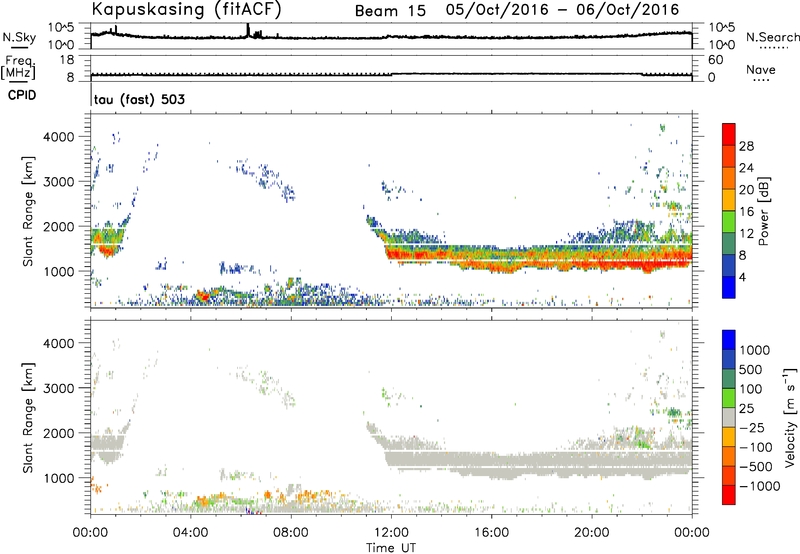800x554 pixels.
Task: Click the red top segment of Power color bar
Action: coord(729,135)
